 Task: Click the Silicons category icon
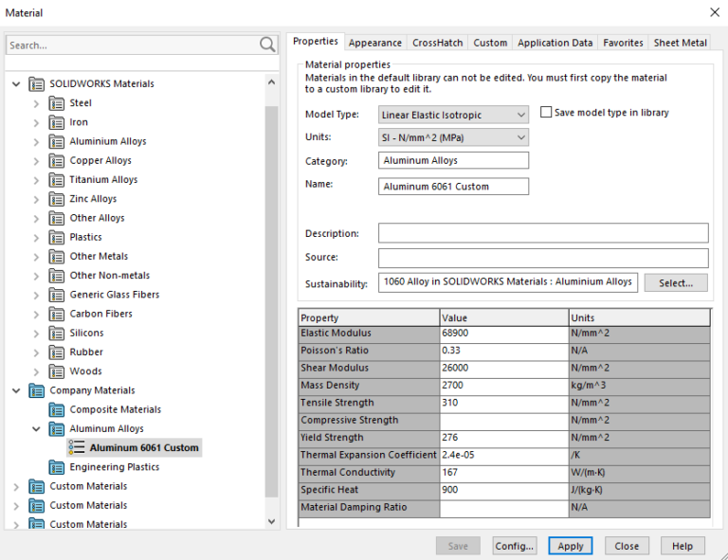coord(57,334)
